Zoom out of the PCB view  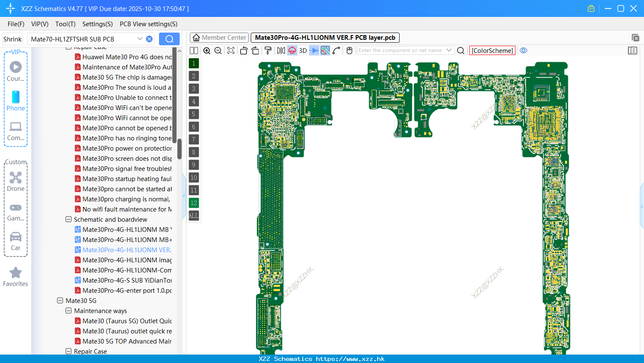[x=218, y=50]
